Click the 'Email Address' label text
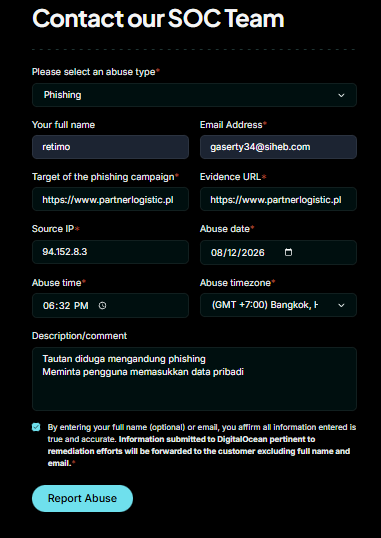The height and width of the screenshot is (538, 381). (233, 125)
